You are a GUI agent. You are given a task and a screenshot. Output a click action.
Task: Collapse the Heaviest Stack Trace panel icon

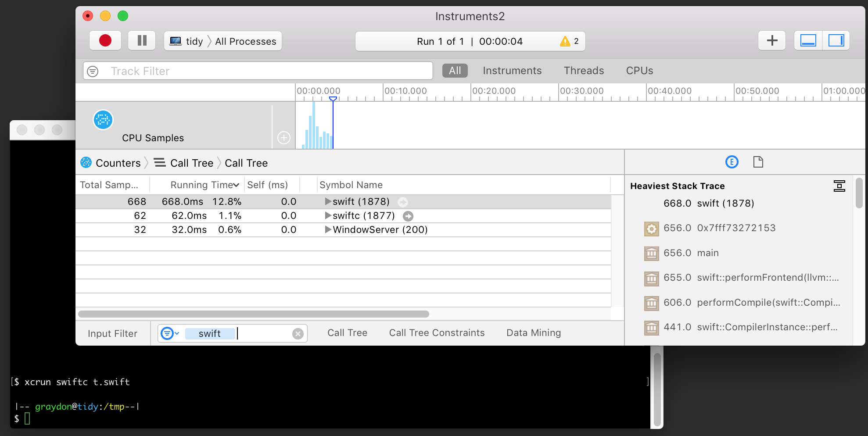[839, 186]
